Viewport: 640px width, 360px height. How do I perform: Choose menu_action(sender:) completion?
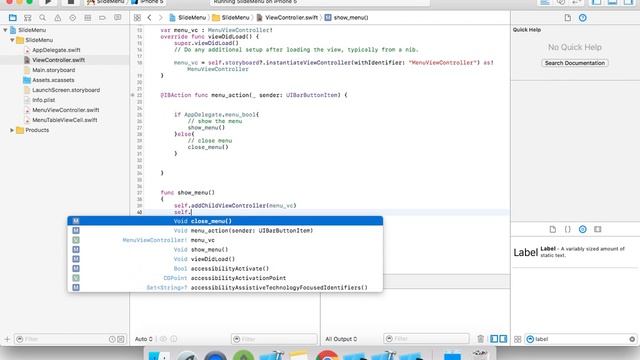click(225, 231)
